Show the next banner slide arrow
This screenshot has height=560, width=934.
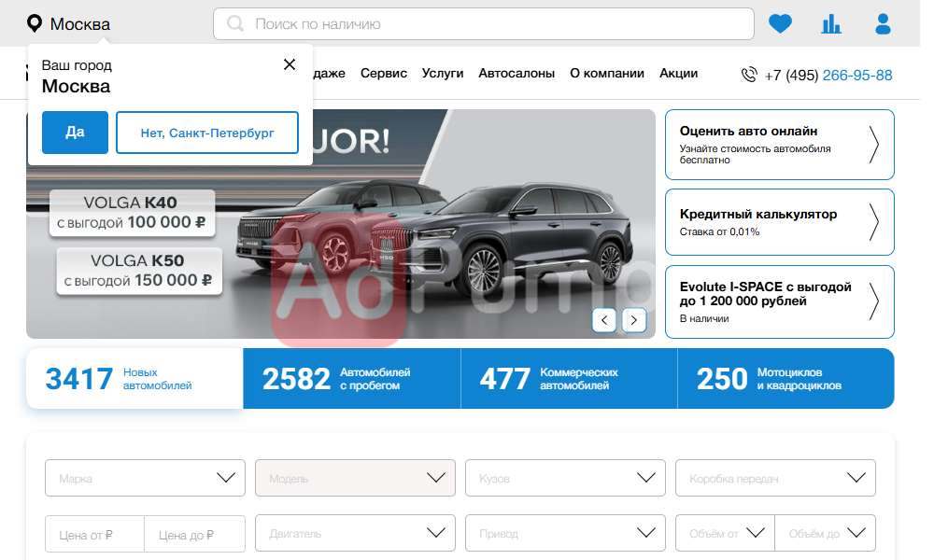point(634,320)
